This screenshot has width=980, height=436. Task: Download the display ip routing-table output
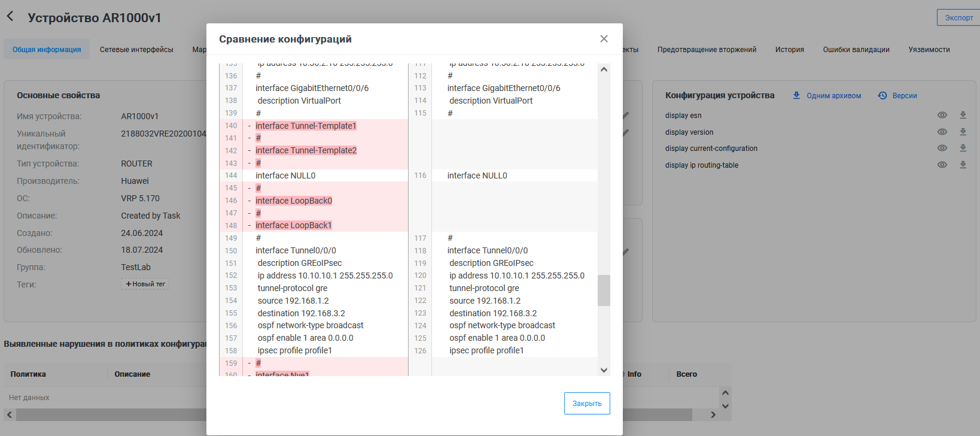[963, 165]
